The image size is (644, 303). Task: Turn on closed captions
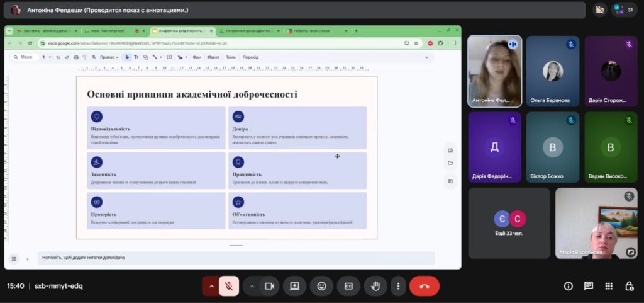click(348, 286)
